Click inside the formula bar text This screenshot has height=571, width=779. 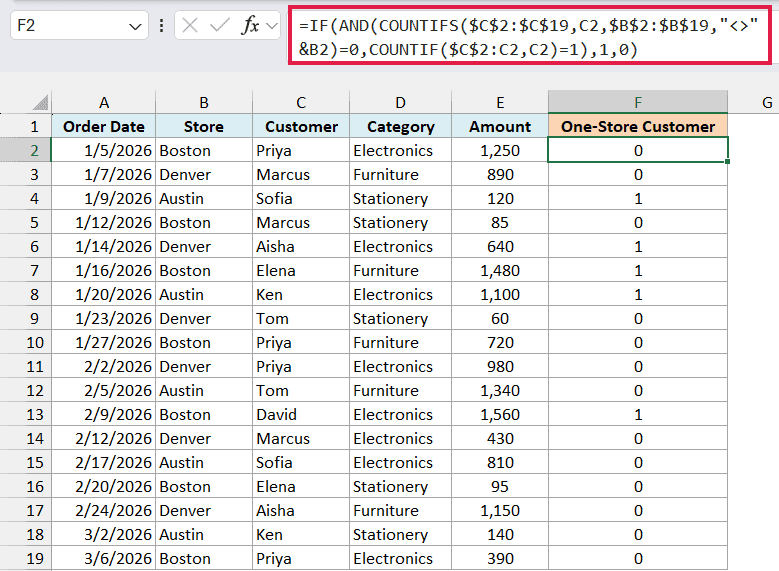pos(530,36)
